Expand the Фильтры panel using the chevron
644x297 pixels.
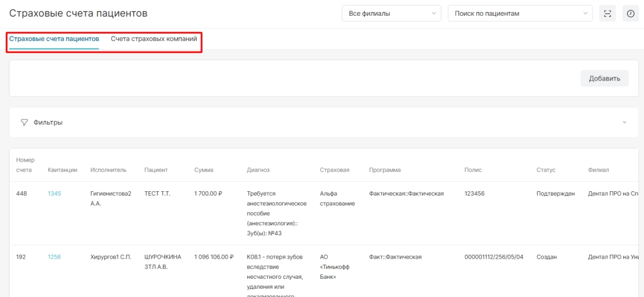tap(625, 122)
